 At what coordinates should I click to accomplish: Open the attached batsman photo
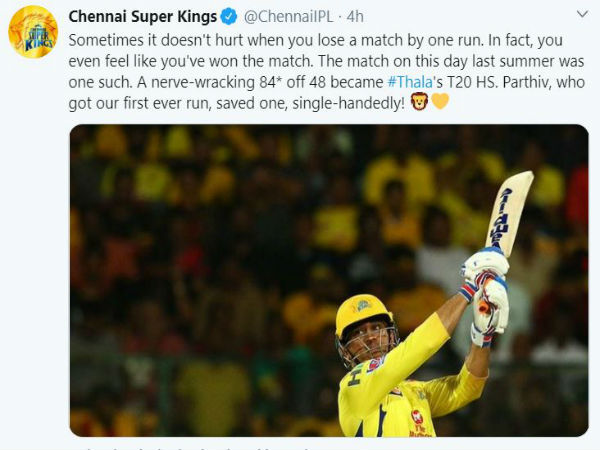click(x=329, y=280)
